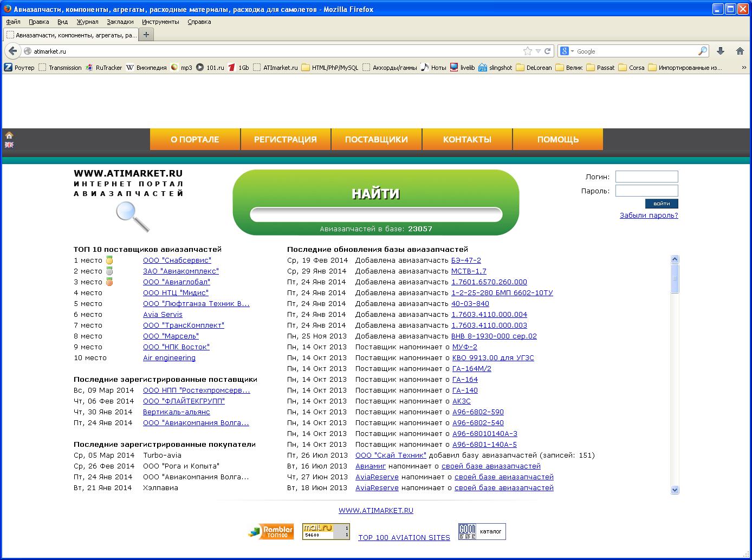
Task: Expand the Велик bookmark folder
Action: [x=569, y=68]
